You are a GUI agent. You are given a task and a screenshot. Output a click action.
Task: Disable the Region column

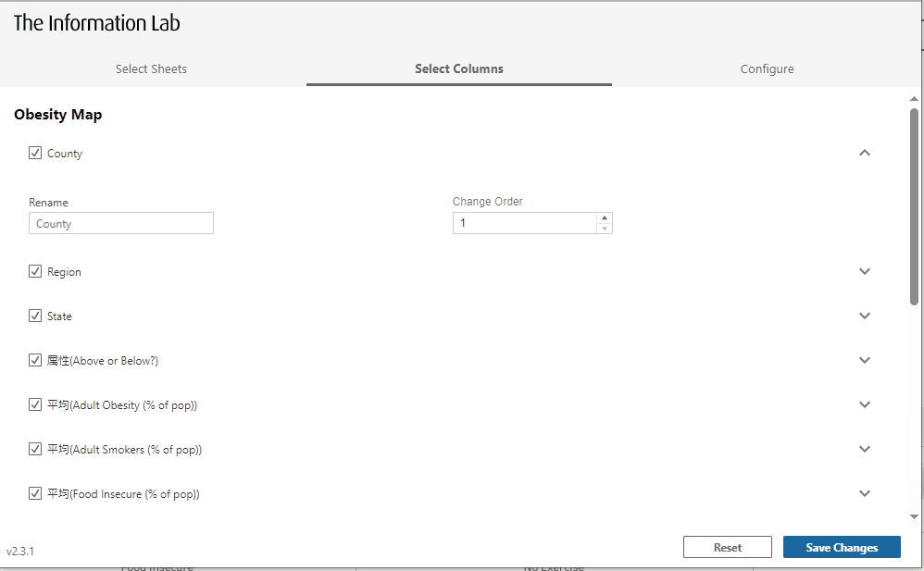click(x=35, y=271)
